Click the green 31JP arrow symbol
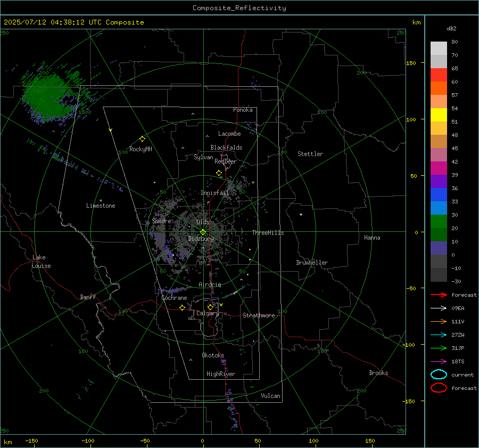Viewport: 479px width, 448px height. click(x=439, y=348)
